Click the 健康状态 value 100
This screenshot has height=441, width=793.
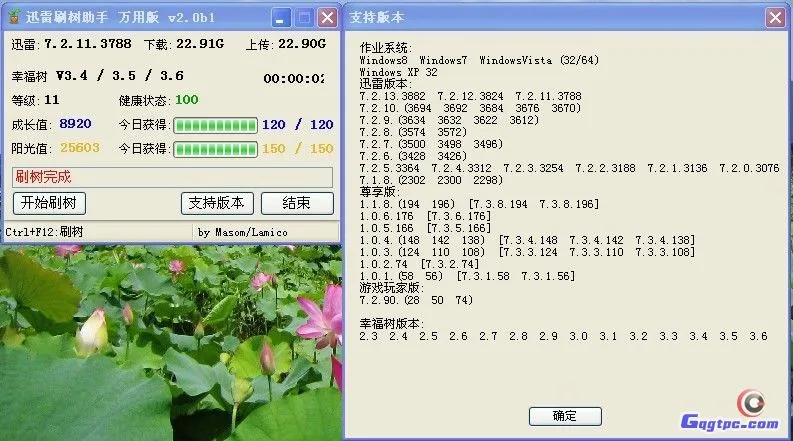point(187,100)
